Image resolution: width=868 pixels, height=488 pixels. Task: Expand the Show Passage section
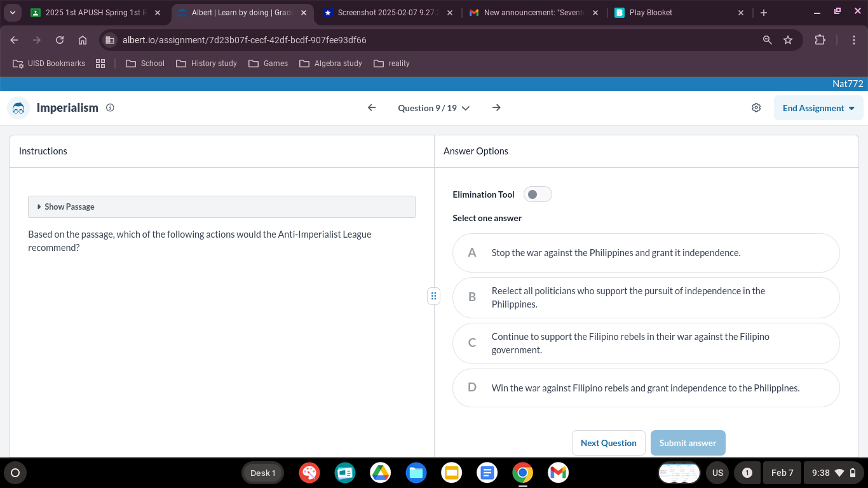[x=222, y=207]
